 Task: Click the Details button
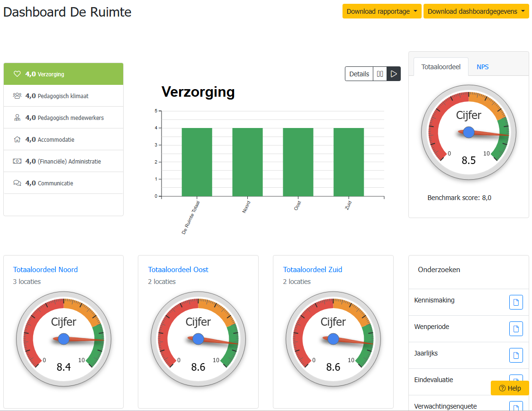[359, 74]
